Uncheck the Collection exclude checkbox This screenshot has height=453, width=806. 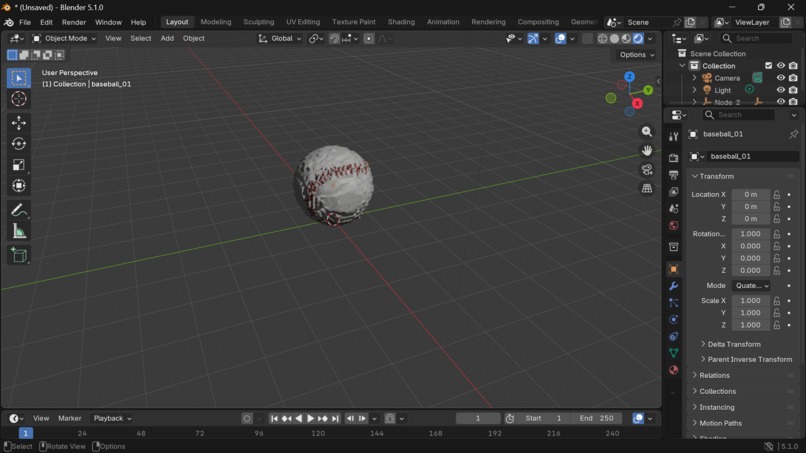tap(768, 66)
